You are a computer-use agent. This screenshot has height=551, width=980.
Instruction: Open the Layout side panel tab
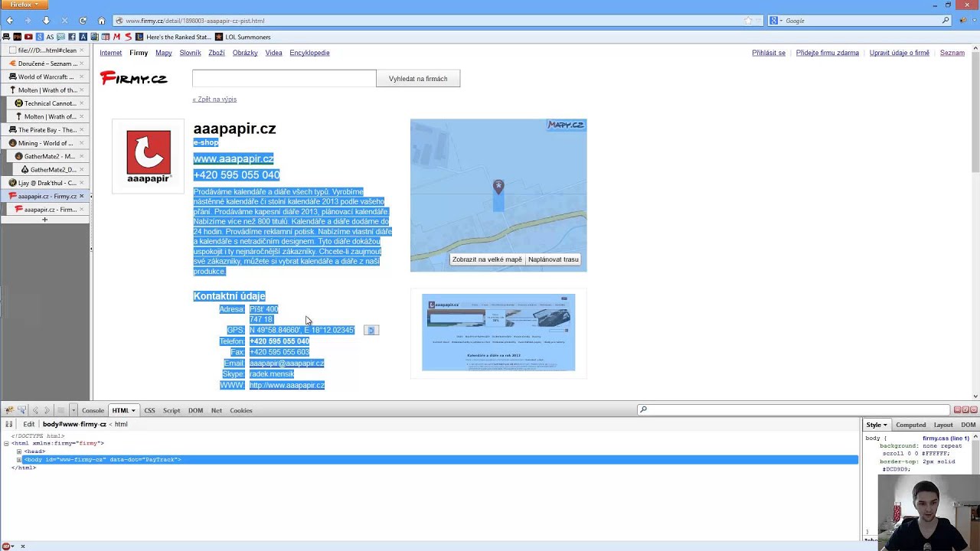943,425
